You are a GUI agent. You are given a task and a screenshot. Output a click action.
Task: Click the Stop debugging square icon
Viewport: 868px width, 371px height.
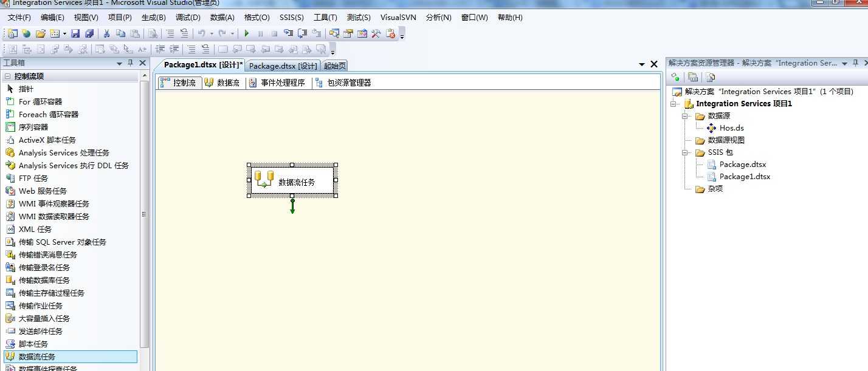pos(274,34)
